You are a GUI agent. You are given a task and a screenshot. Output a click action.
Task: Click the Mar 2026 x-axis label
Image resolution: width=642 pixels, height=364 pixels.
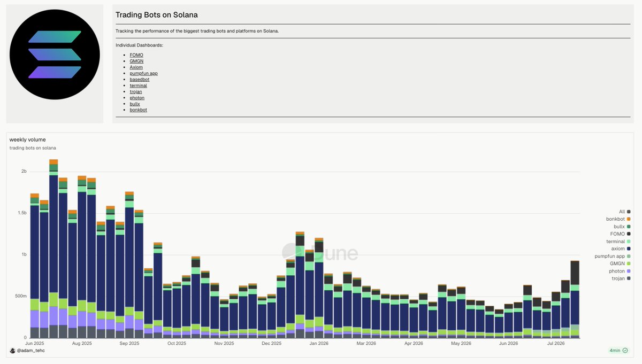(x=366, y=344)
